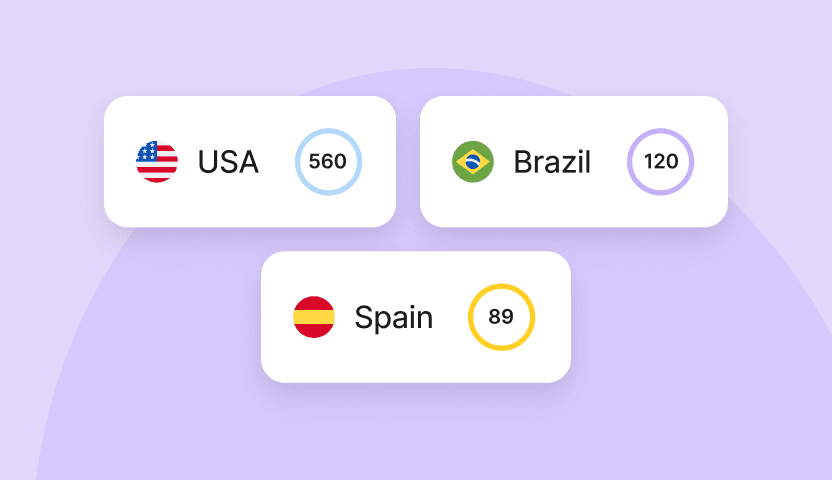This screenshot has height=480, width=832.
Task: Click the yellow stripe of Spain's flag
Action: coord(314,317)
